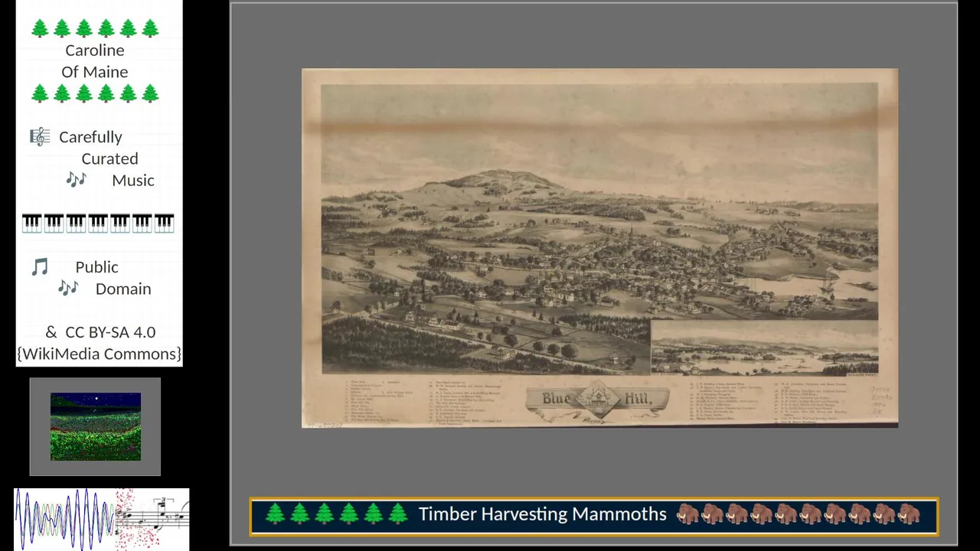Click the row of trees below "Of Maine"
The width and height of the screenshot is (980, 551).
click(95, 93)
